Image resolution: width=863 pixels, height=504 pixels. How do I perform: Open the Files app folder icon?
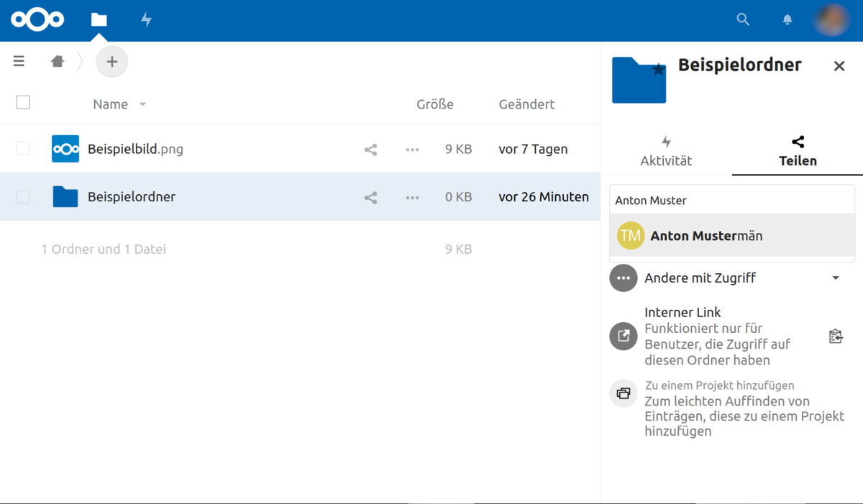pyautogui.click(x=99, y=20)
